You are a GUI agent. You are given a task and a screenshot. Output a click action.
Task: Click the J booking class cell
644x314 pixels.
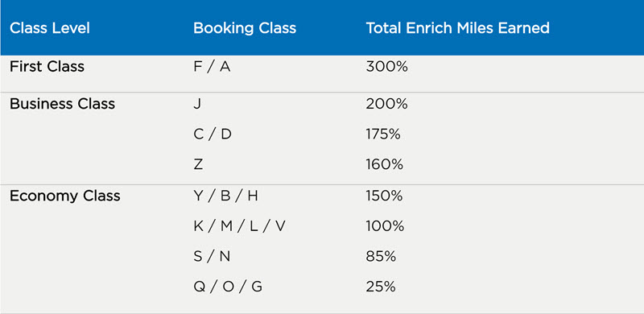(x=197, y=104)
